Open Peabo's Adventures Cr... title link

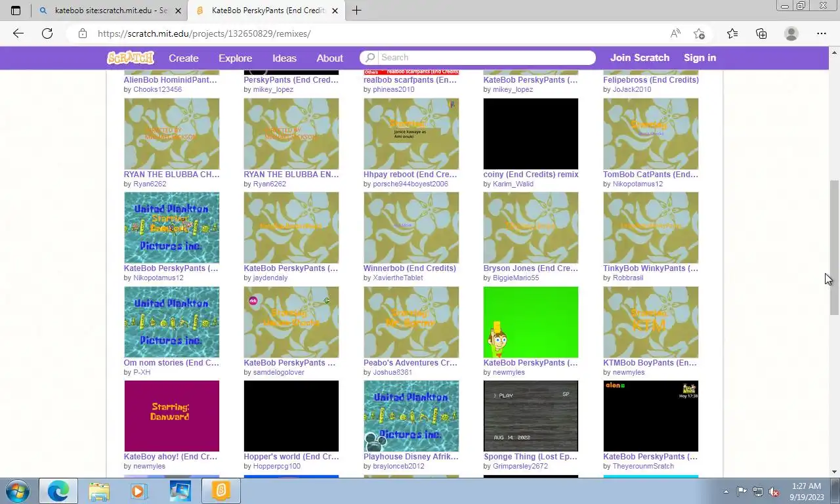pyautogui.click(x=411, y=363)
